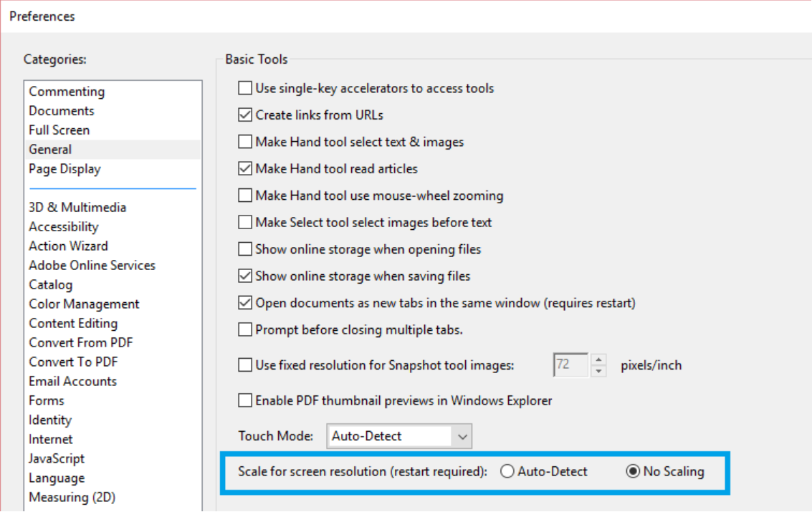
Task: Enable prompt before closing multiple tabs
Action: [x=244, y=329]
